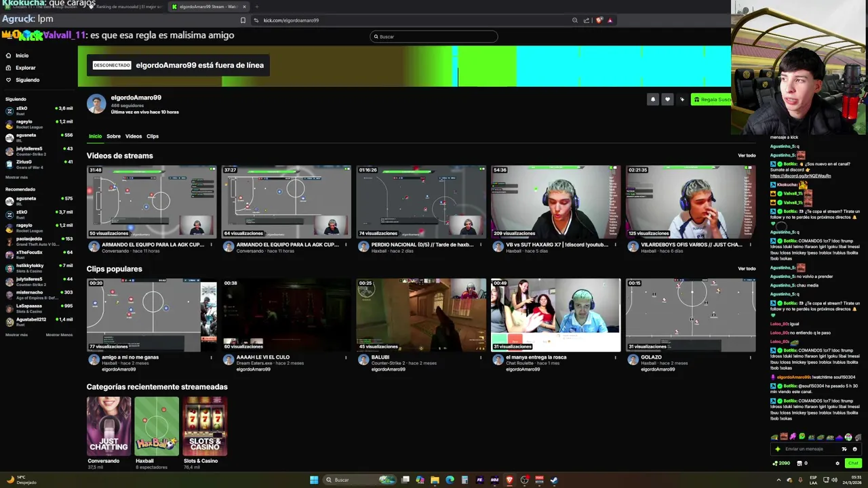Viewport: 868px width, 488px height.
Task: Open a new browser tab
Action: (x=256, y=7)
